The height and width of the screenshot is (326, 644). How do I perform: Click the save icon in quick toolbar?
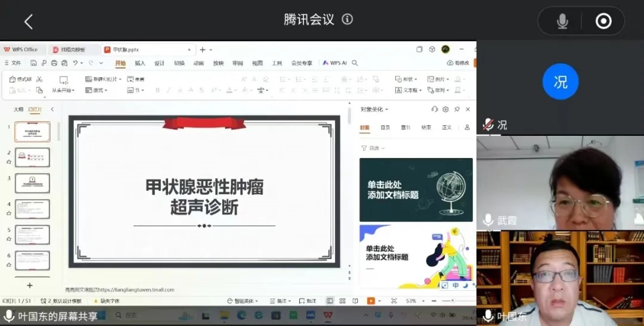pos(33,63)
